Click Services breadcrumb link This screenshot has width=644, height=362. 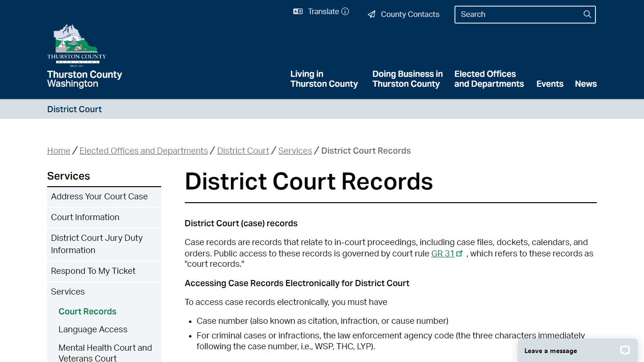pos(295,151)
